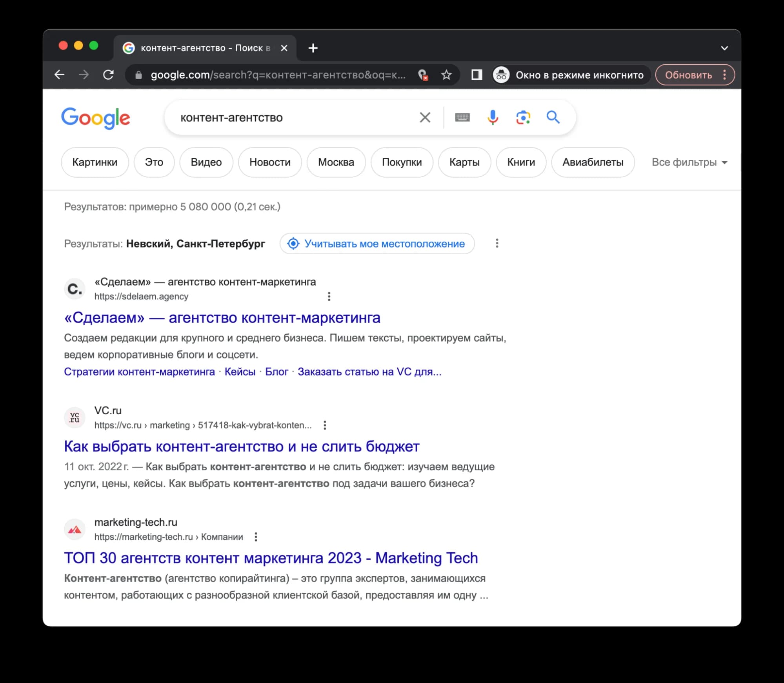Open Google Lens image search
The height and width of the screenshot is (683, 784).
[x=523, y=117]
